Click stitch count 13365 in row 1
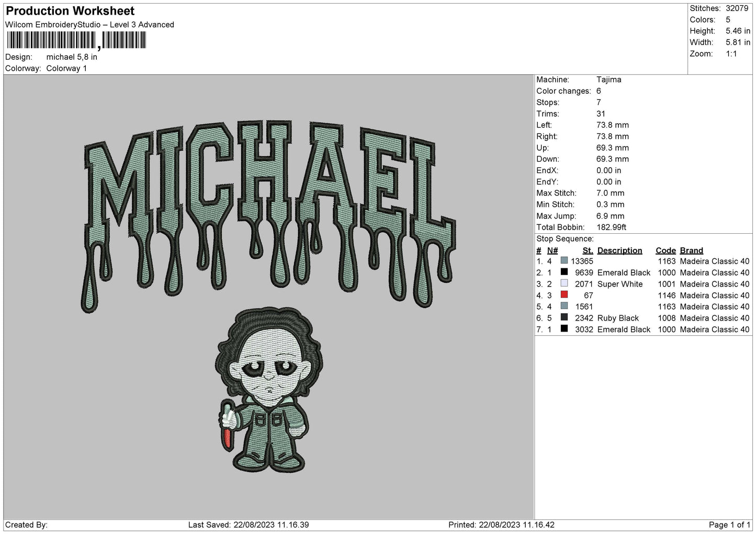756x534 pixels. [x=582, y=261]
